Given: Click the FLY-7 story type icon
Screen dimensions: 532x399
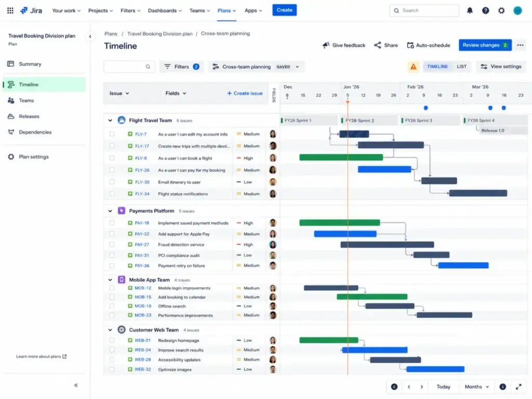Looking at the screenshot, I should click(130, 134).
